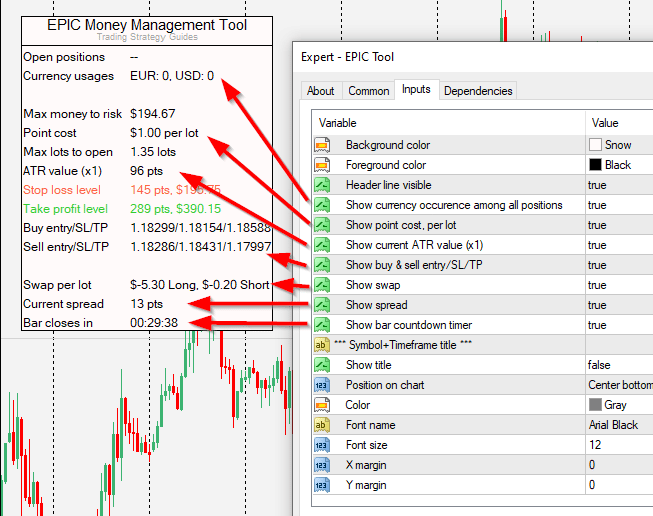Click the ATR value 96 pts reading

(146, 171)
